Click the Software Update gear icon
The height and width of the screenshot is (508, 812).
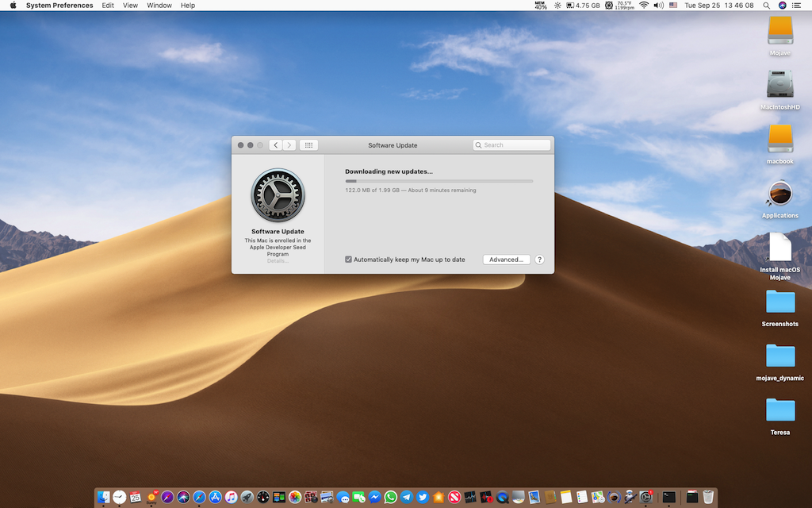(278, 195)
